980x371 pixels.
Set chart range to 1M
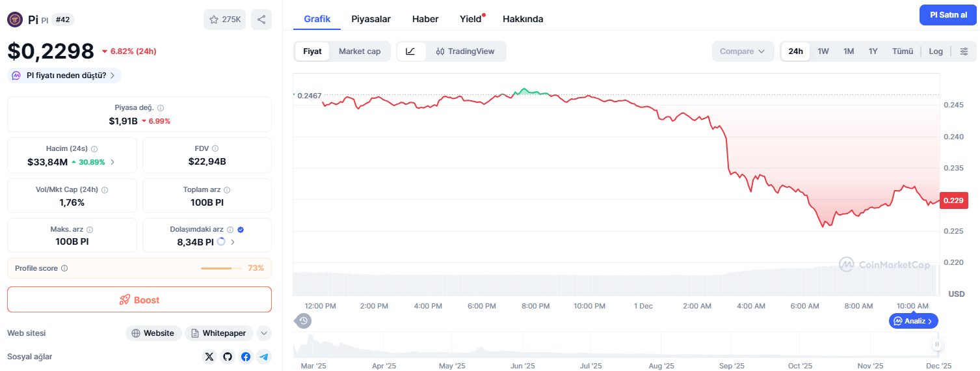[x=849, y=51]
